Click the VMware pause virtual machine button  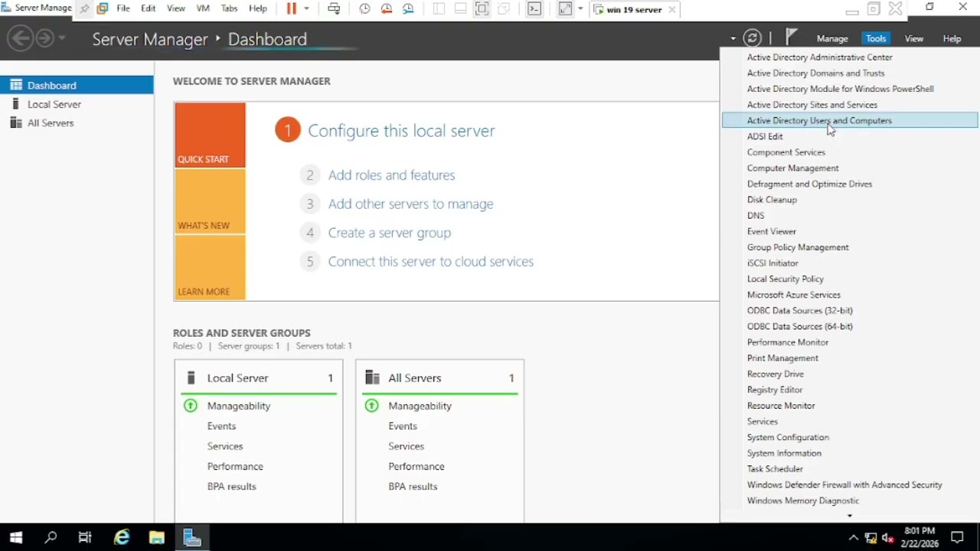pos(291,9)
